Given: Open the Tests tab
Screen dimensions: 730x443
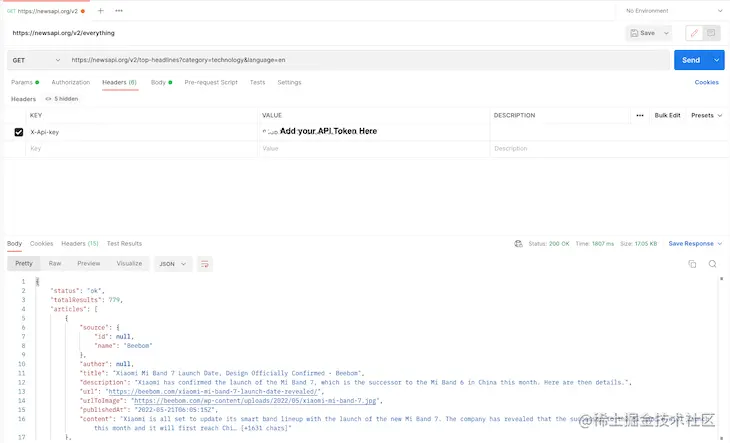Looking at the screenshot, I should click(x=257, y=82).
